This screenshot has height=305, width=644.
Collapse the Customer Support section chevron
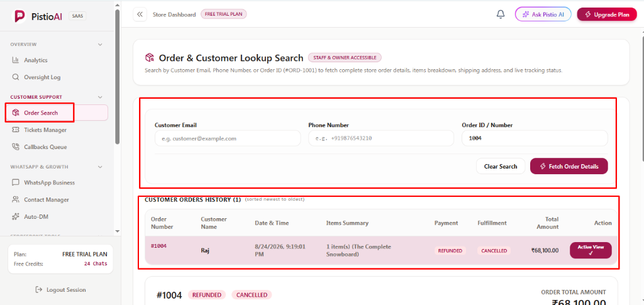(x=100, y=97)
